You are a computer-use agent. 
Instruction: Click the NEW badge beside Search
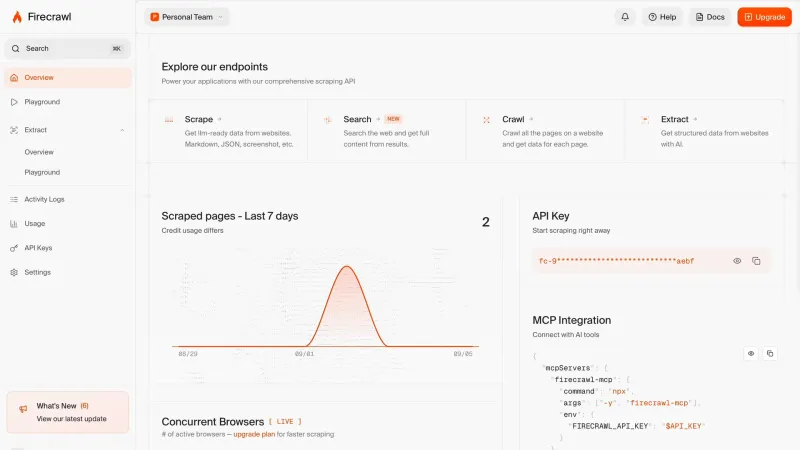(x=393, y=119)
